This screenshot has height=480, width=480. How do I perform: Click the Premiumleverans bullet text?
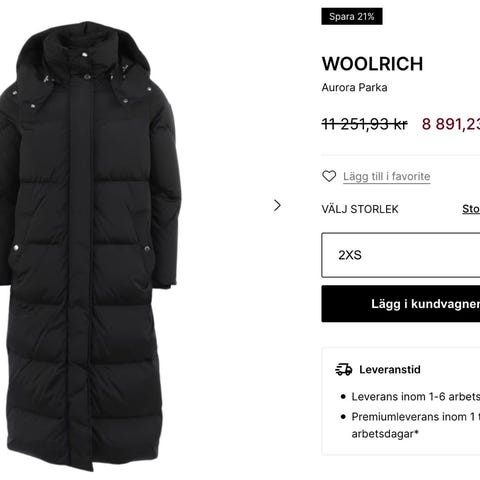[x=416, y=417]
